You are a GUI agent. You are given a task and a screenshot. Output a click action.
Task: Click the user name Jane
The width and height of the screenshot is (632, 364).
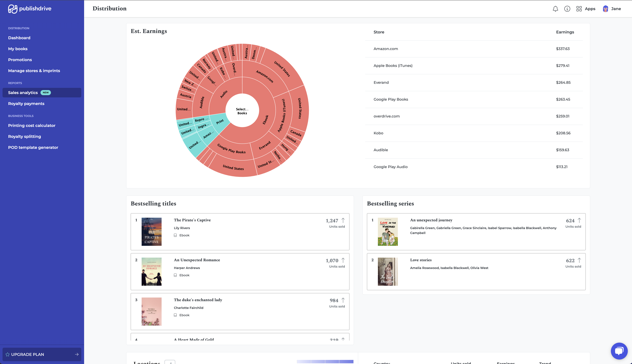pos(616,9)
